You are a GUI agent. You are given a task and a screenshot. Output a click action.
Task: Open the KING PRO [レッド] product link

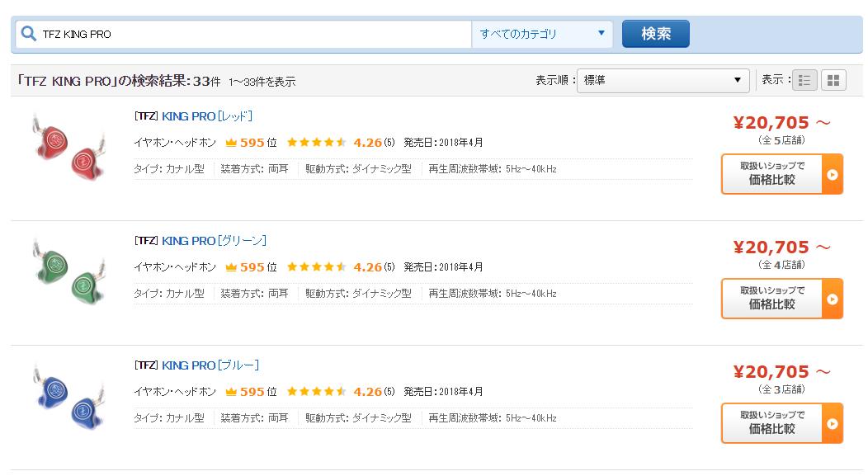pos(206,116)
